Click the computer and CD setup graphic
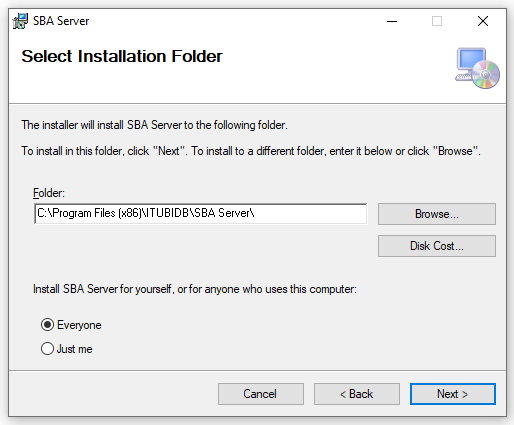The image size is (514, 425). coord(477,68)
